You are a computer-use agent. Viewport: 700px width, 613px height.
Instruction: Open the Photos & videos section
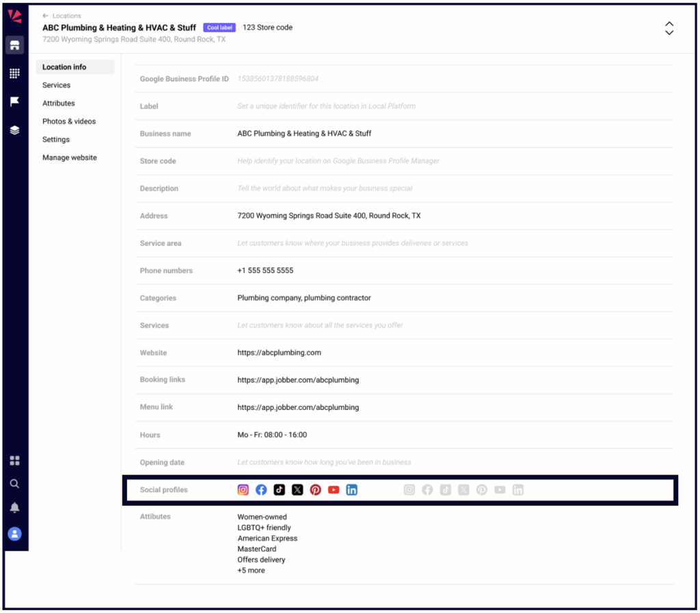coord(69,122)
